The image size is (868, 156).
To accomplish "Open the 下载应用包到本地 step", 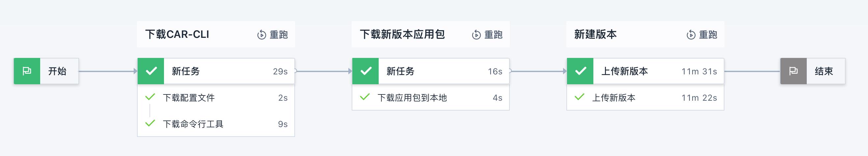I will pos(431,98).
